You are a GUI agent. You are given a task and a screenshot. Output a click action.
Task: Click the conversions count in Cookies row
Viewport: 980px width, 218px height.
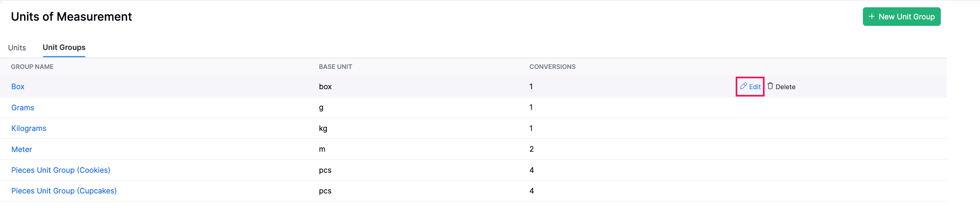532,170
